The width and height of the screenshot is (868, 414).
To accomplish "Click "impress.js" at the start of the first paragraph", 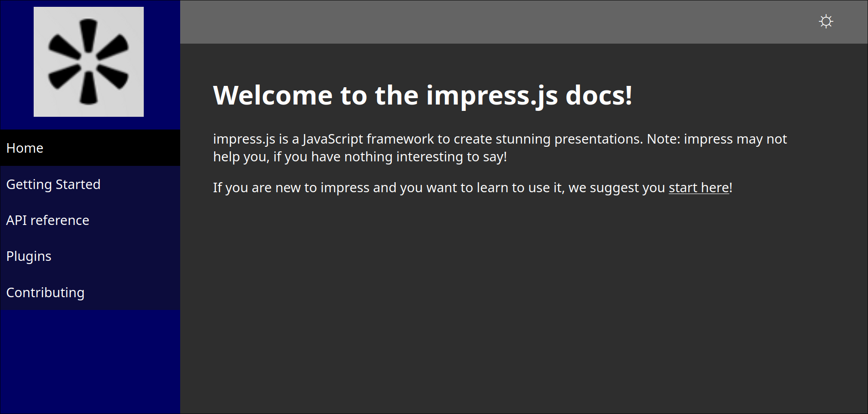I will [x=244, y=139].
